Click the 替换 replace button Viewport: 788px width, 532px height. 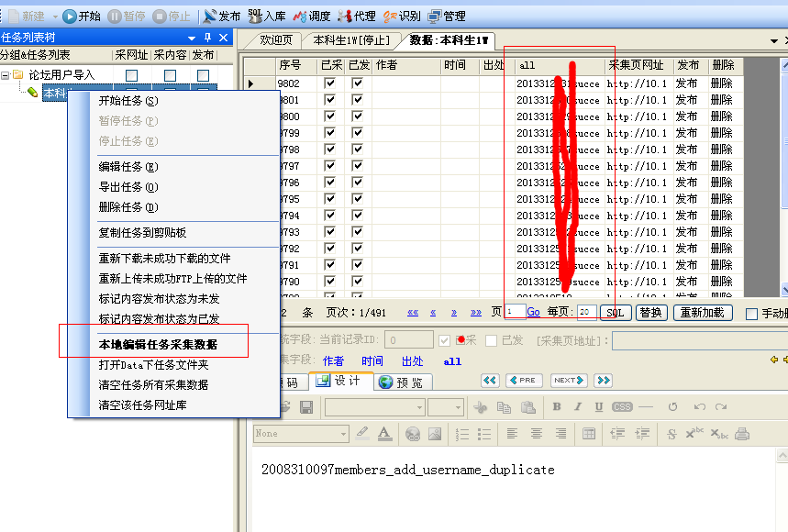coord(650,313)
